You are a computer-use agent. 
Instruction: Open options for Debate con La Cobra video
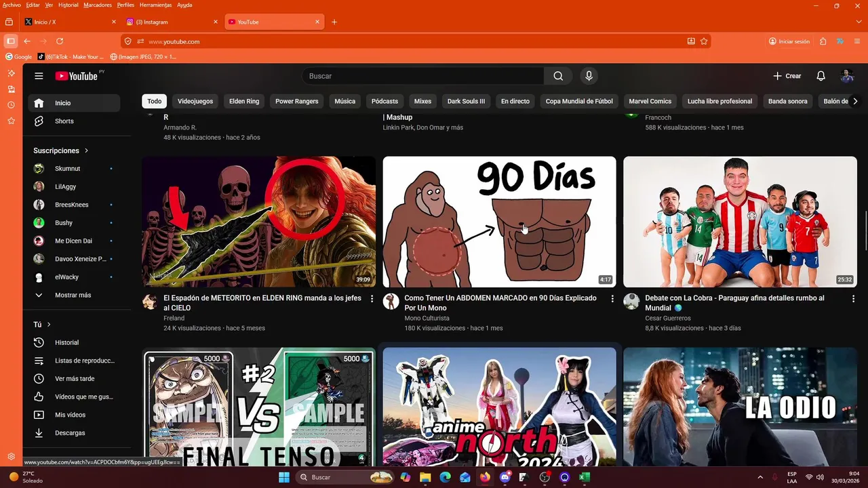[x=853, y=299]
